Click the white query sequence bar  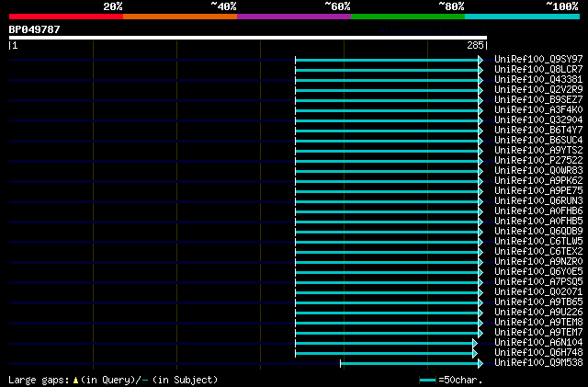(x=248, y=38)
